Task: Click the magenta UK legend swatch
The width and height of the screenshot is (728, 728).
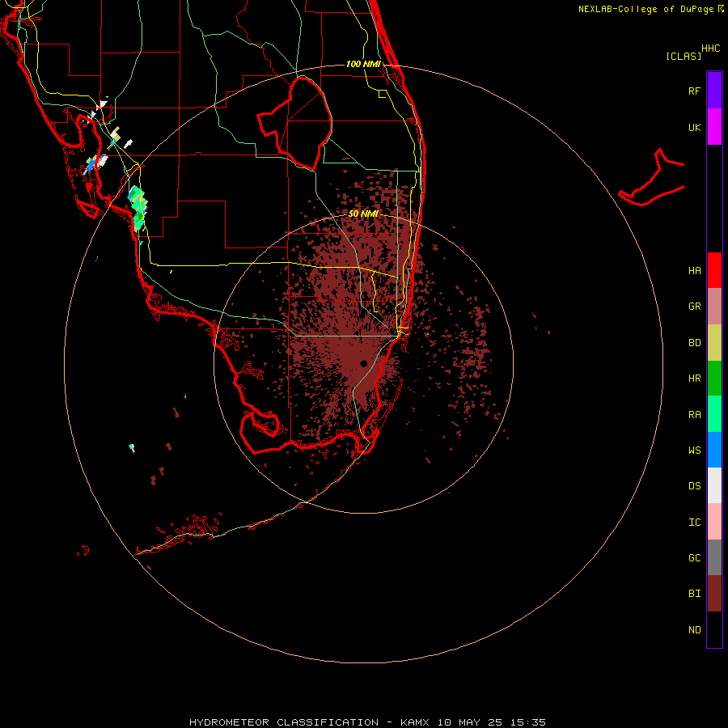Action: pyautogui.click(x=714, y=127)
